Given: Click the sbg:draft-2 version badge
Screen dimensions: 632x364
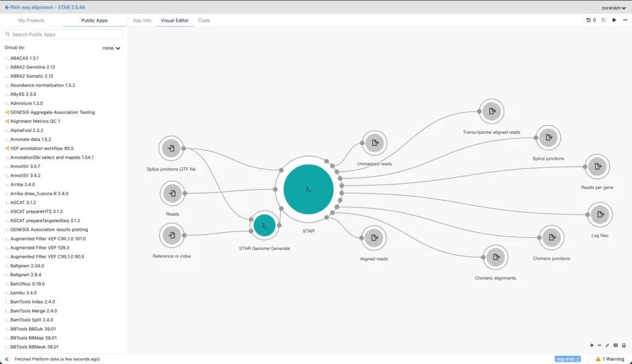Looking at the screenshot, I should (x=568, y=359).
